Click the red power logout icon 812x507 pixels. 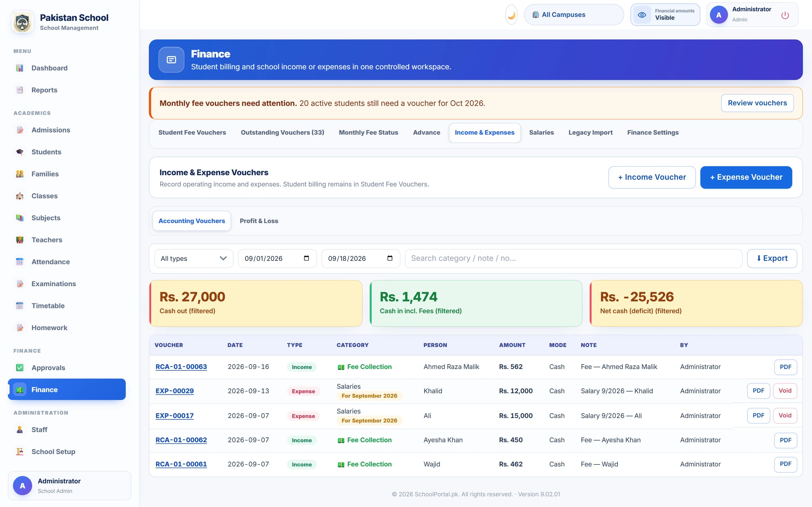785,15
